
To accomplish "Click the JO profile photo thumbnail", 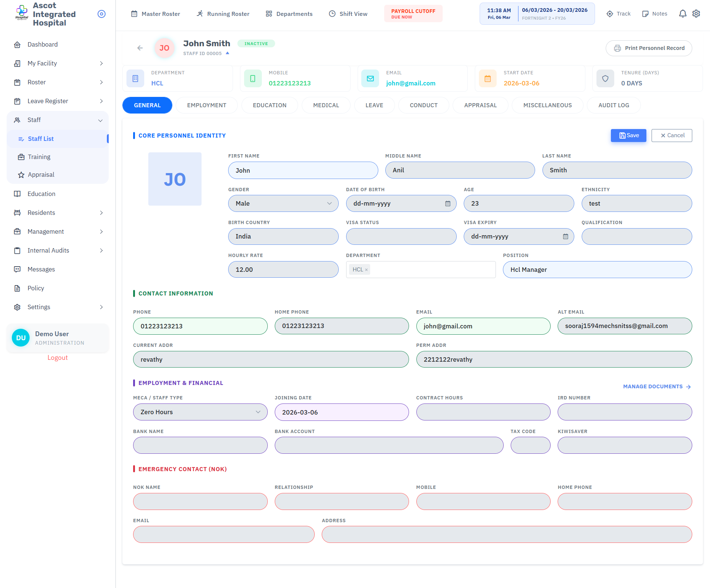I will pyautogui.click(x=175, y=179).
